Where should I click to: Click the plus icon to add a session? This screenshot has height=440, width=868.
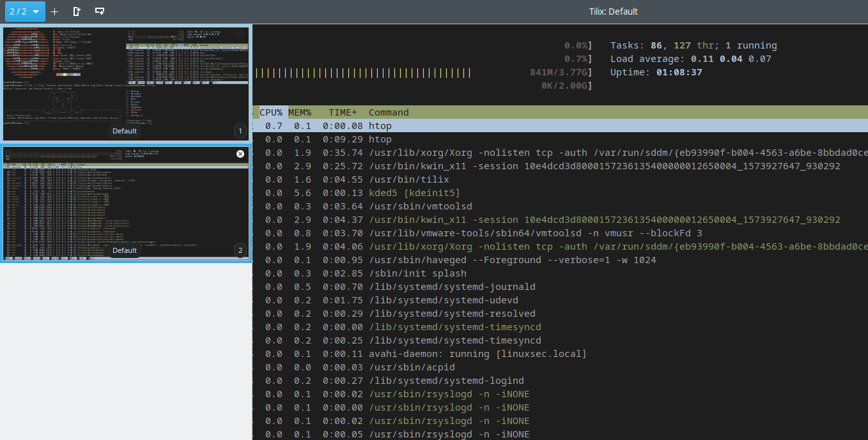[54, 11]
